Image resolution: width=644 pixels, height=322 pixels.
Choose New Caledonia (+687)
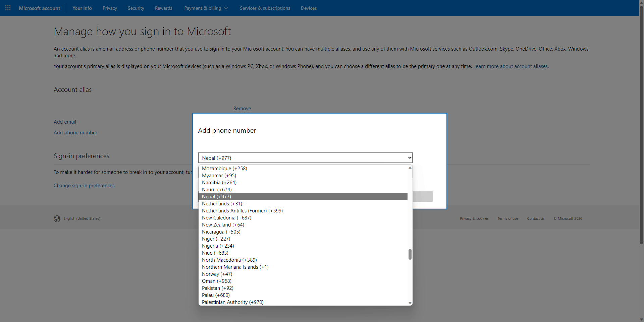click(x=303, y=218)
